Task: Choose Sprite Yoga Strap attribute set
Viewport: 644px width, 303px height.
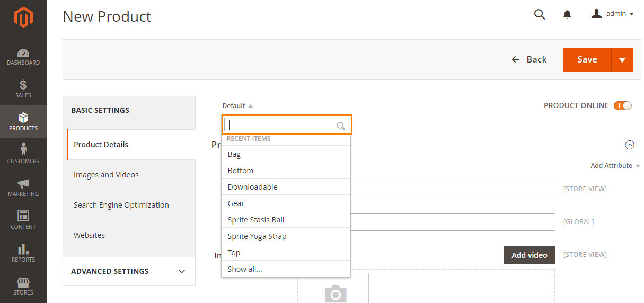Action: point(257,236)
